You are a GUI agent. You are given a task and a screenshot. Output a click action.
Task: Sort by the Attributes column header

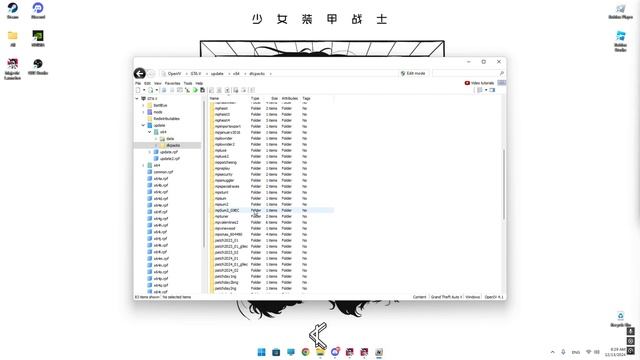(290, 98)
